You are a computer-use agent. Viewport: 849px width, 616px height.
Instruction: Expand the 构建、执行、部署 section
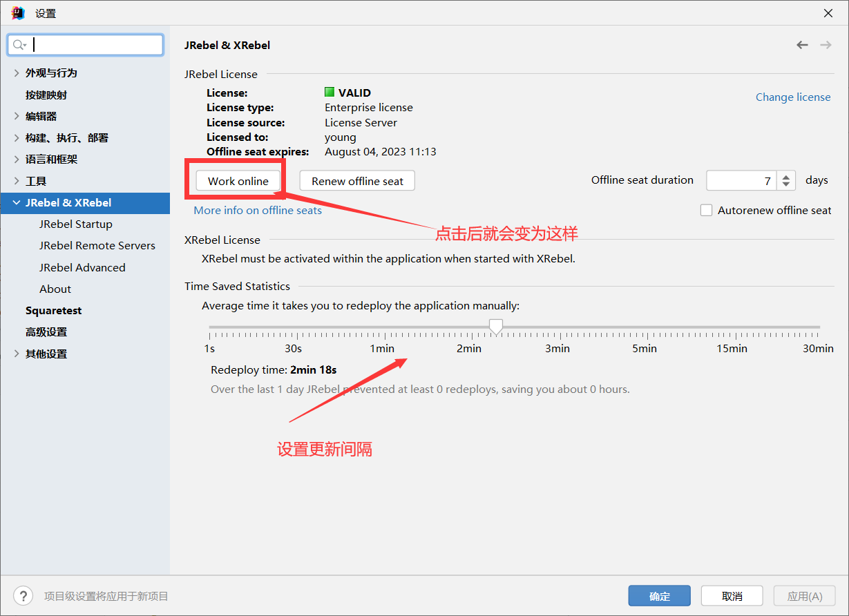[x=17, y=137]
